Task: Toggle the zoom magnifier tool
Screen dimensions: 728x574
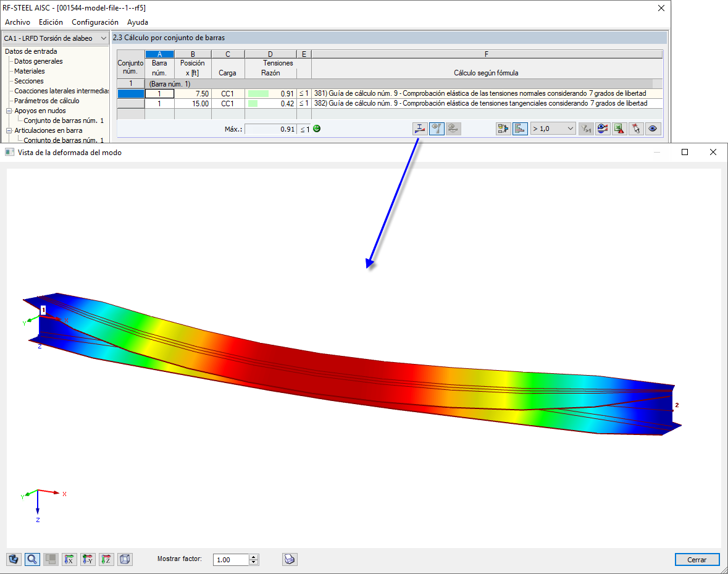Action: coord(32,559)
